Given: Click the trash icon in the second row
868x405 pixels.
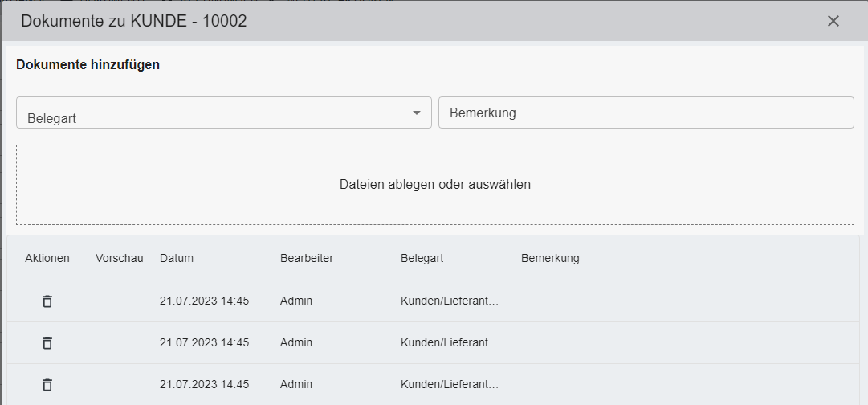Looking at the screenshot, I should 47,343.
